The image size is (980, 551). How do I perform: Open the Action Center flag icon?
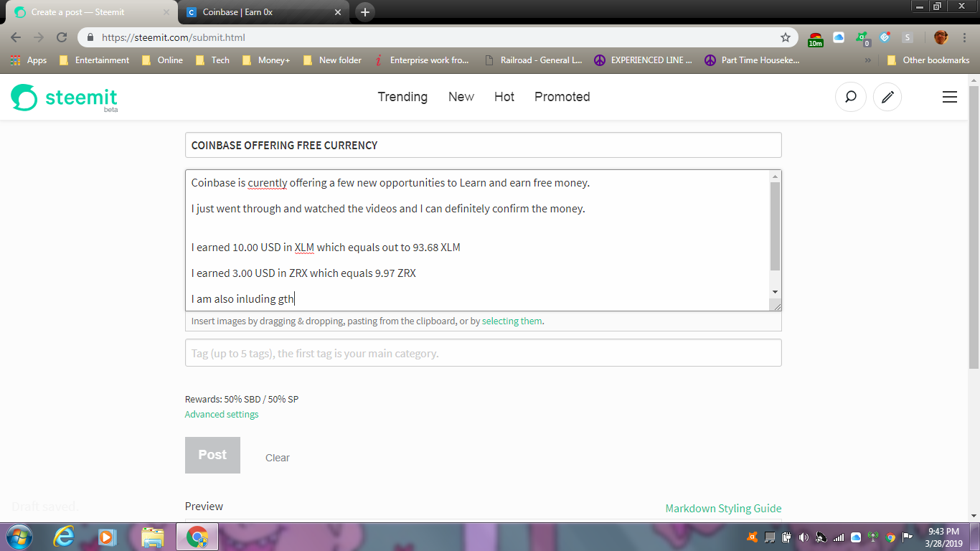coord(908,537)
